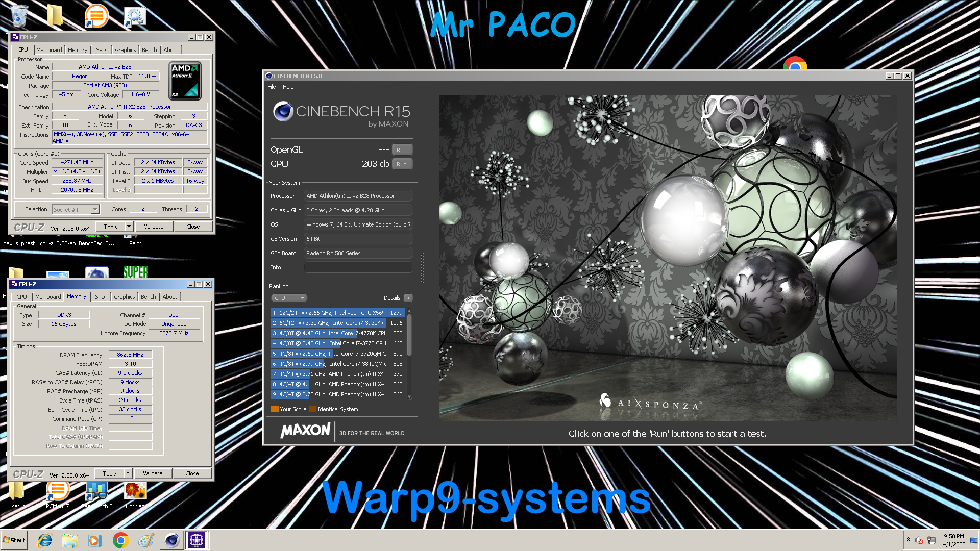Click the Identical System legend swatch
980x551 pixels.
(x=312, y=409)
